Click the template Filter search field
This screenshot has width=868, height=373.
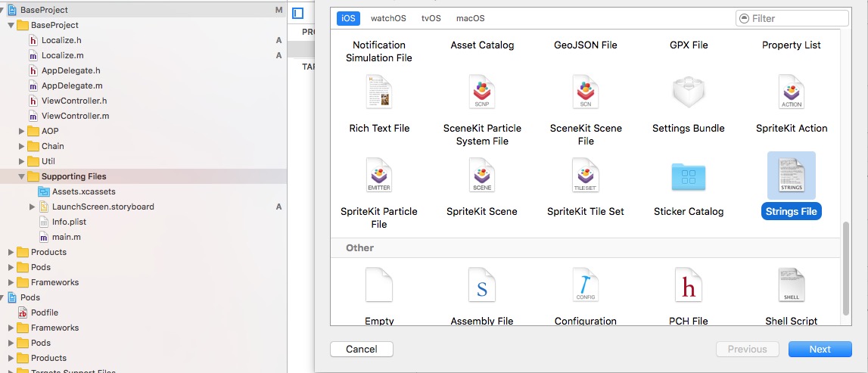pyautogui.click(x=792, y=18)
